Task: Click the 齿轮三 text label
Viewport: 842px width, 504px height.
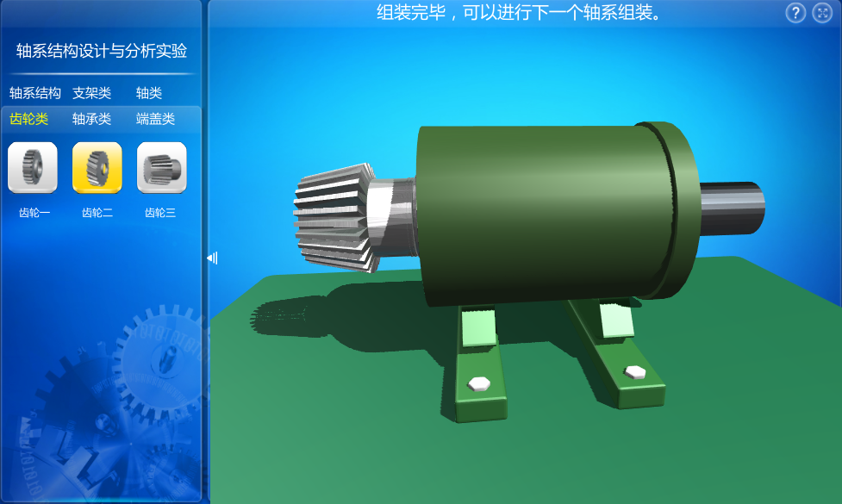Action: point(160,213)
